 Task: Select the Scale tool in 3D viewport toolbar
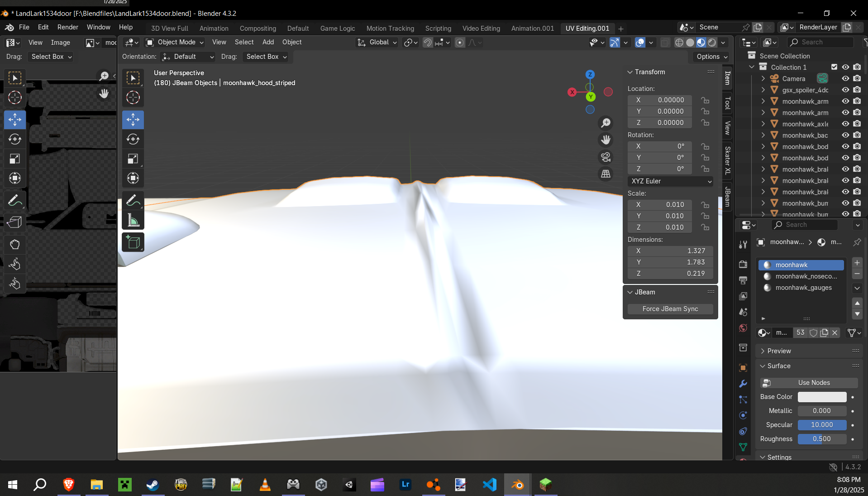133,159
